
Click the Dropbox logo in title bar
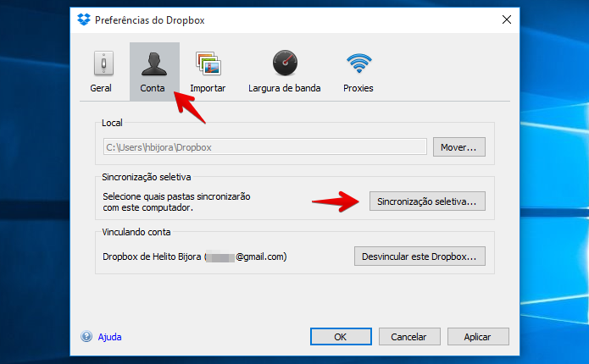point(84,19)
